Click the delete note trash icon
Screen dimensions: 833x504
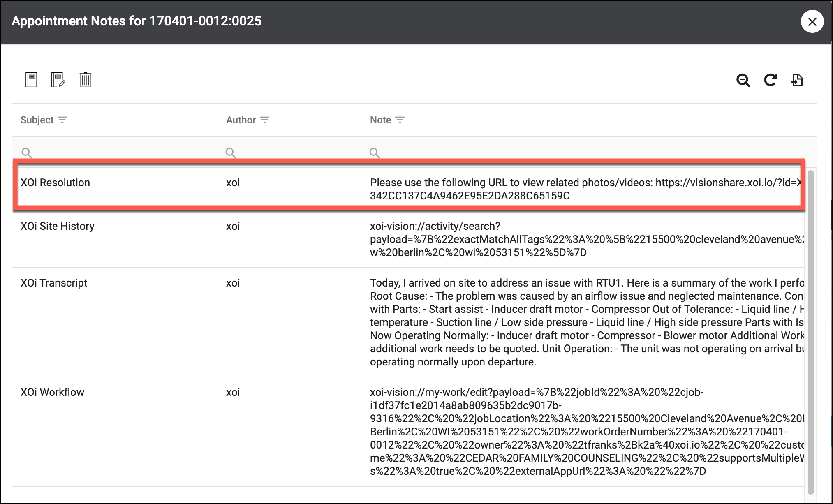86,80
